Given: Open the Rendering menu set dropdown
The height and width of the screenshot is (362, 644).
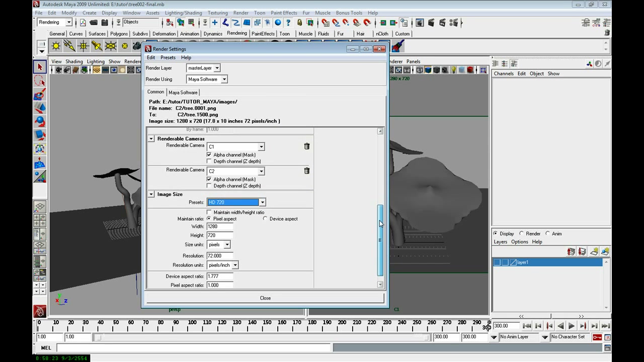Looking at the screenshot, I should point(55,22).
